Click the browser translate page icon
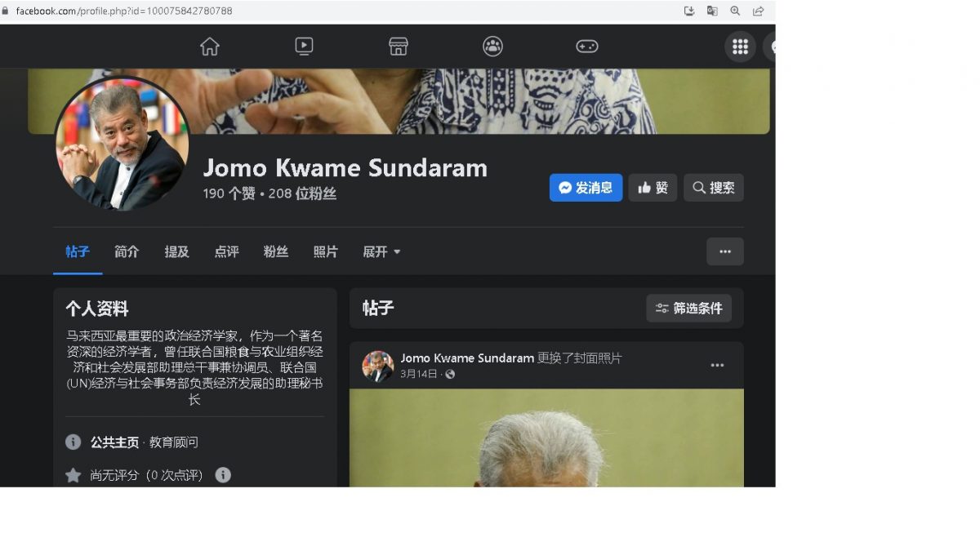The image size is (980, 551). coord(712,11)
